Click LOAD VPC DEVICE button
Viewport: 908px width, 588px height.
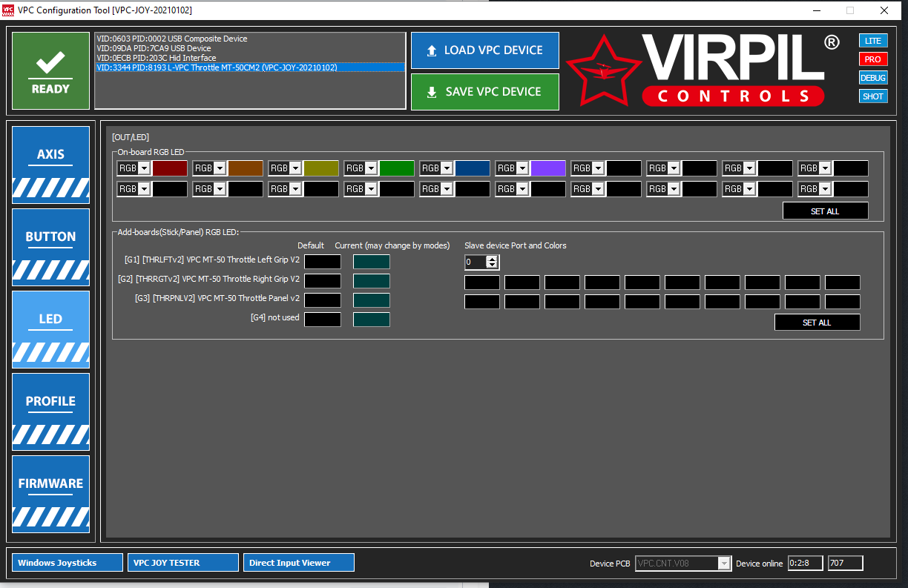coord(485,50)
